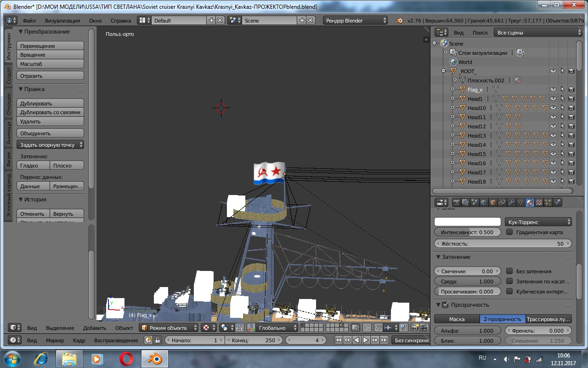Toggle the 'Прозрачность' panel checkbox
The image size is (588, 368).
pos(445,305)
